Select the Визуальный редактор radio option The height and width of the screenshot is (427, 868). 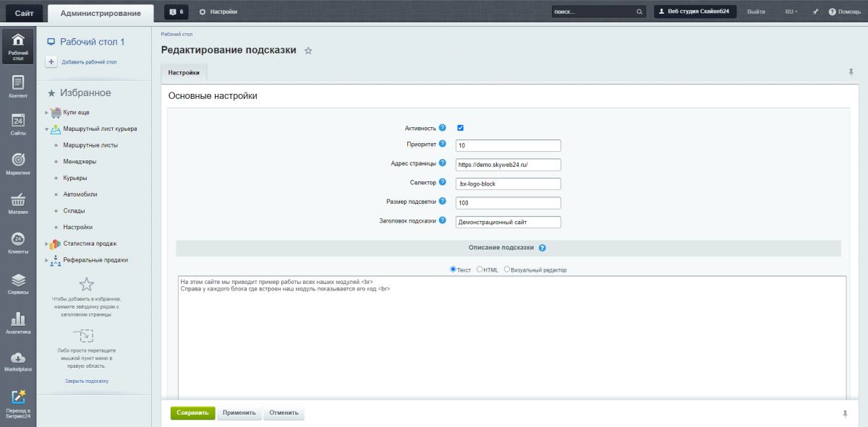(507, 269)
